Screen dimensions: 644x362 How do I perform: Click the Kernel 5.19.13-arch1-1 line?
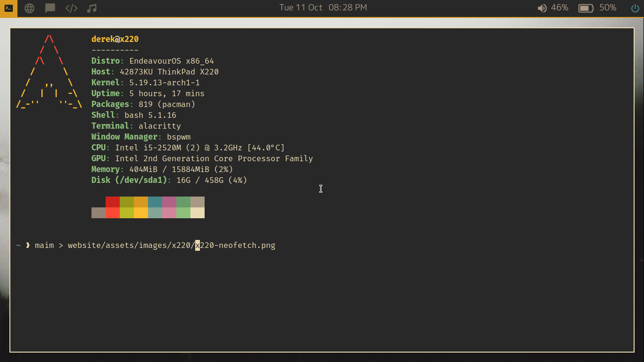146,82
